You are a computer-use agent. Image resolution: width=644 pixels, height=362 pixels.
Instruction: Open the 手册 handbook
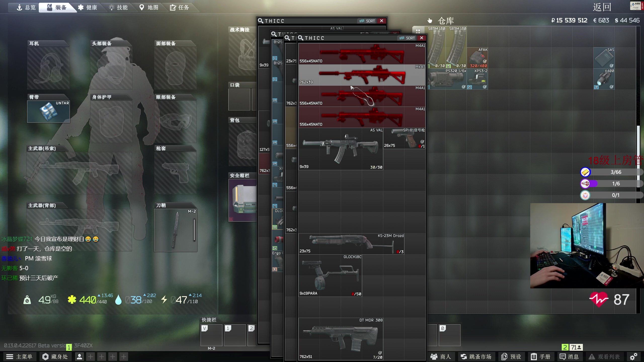[541, 356]
